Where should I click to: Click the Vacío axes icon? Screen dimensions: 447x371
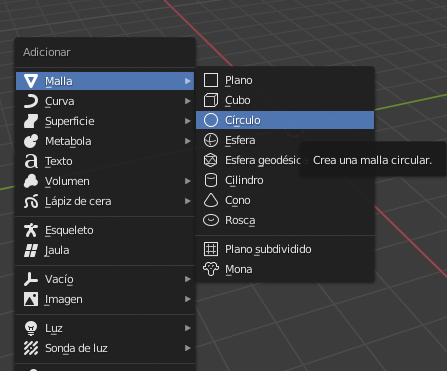point(31,279)
